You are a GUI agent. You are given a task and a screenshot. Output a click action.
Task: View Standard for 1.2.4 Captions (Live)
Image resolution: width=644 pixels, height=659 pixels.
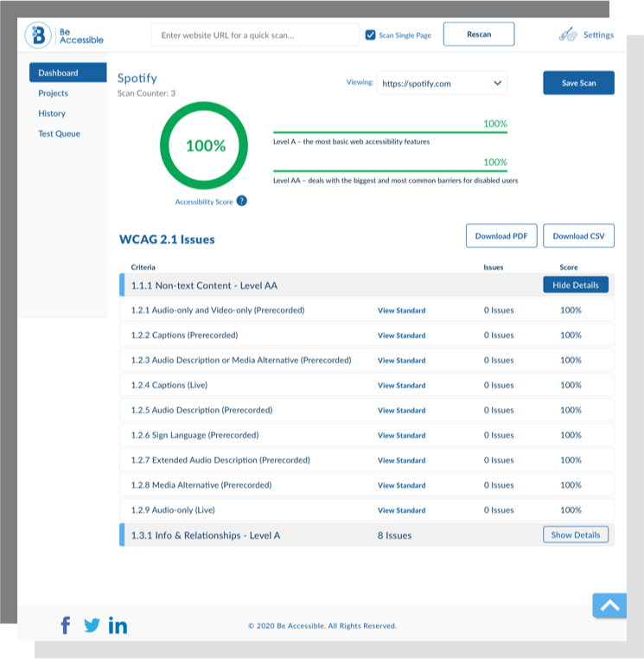click(x=402, y=386)
